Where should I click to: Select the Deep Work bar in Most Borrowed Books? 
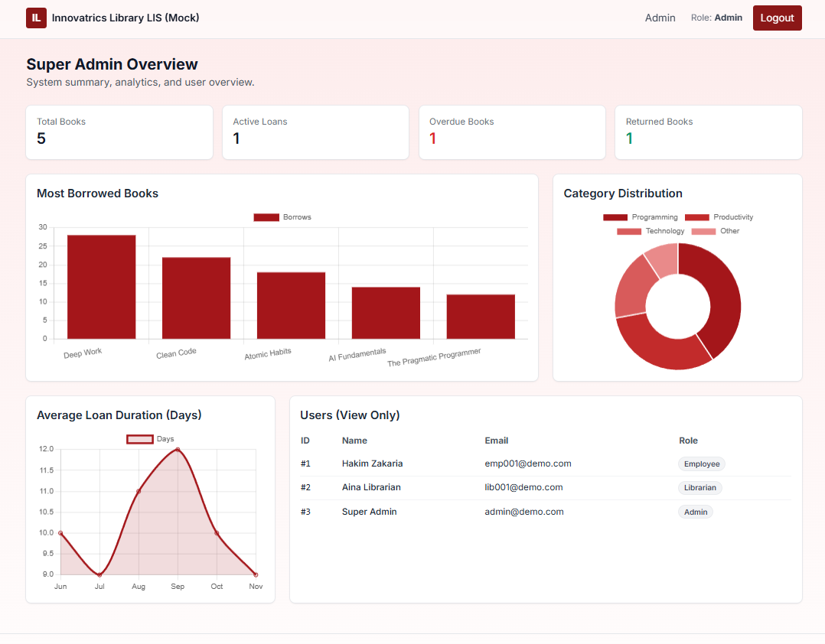coord(102,287)
